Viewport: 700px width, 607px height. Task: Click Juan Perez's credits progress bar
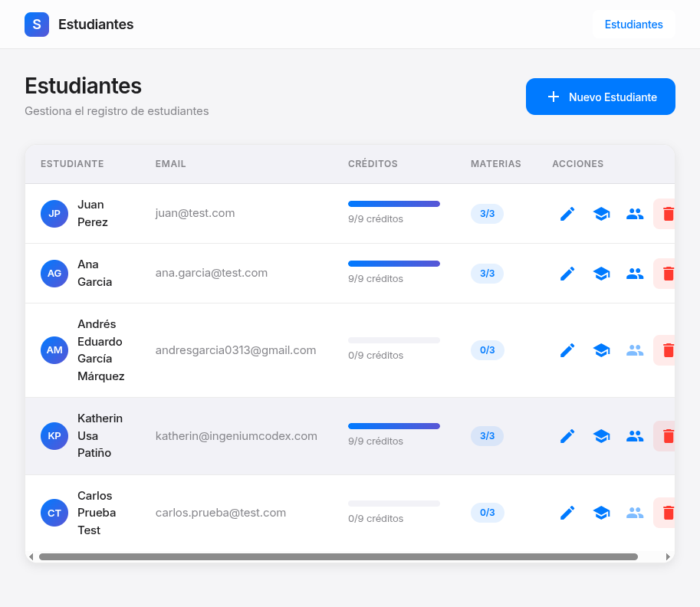point(393,204)
